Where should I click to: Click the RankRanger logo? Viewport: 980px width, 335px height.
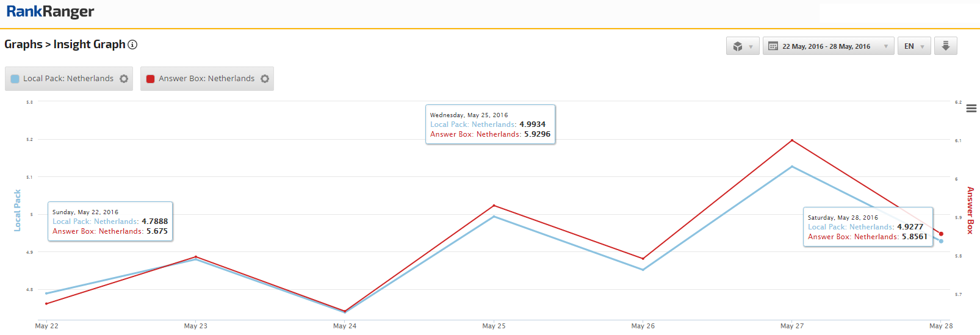coord(50,12)
